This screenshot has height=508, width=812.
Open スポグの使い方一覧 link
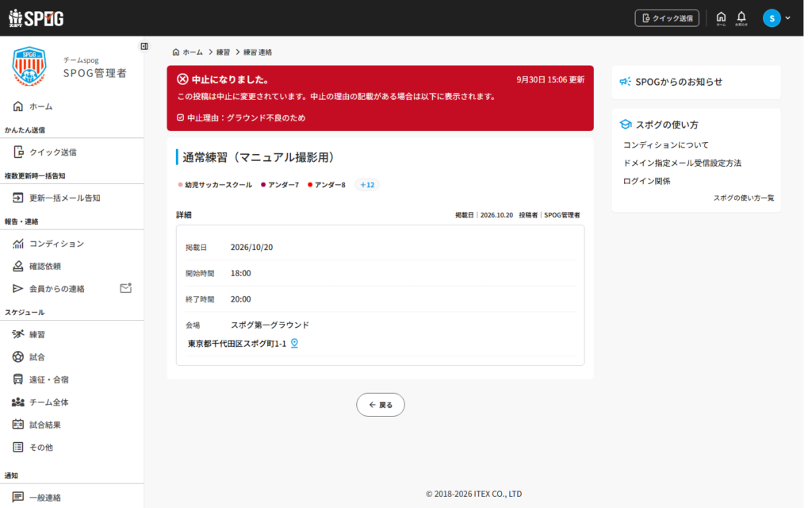pyautogui.click(x=744, y=198)
